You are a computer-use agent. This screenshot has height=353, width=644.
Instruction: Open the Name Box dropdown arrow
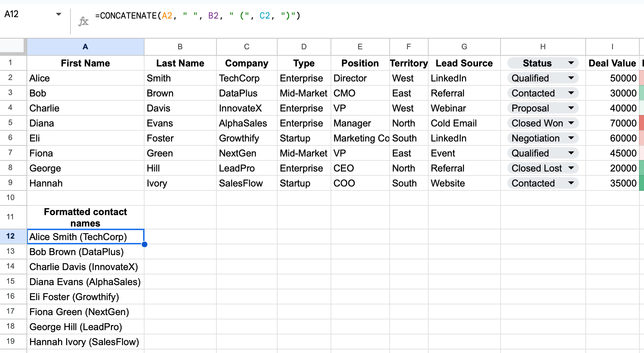(x=59, y=14)
